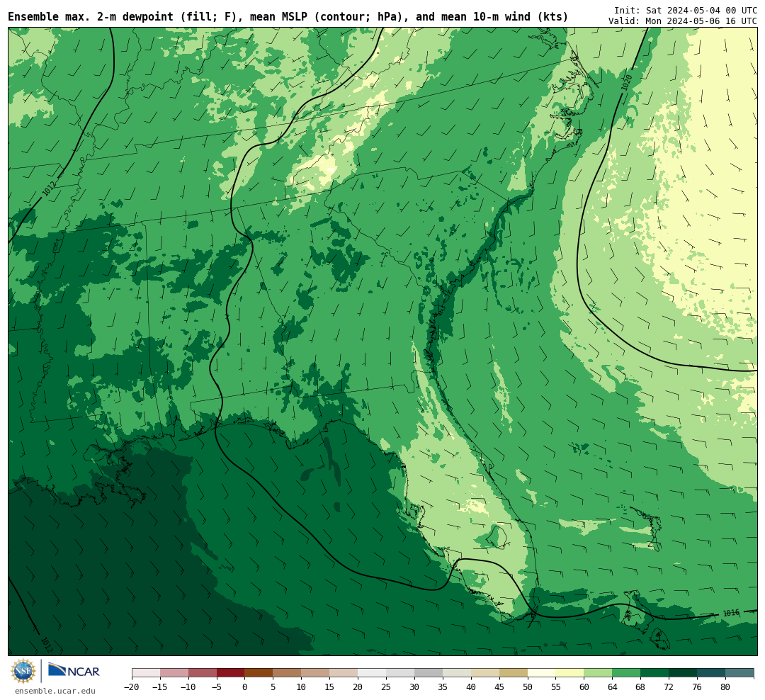Pick the 60 to 64 light green swatch
This screenshot has width=765, height=700.
pyautogui.click(x=599, y=673)
